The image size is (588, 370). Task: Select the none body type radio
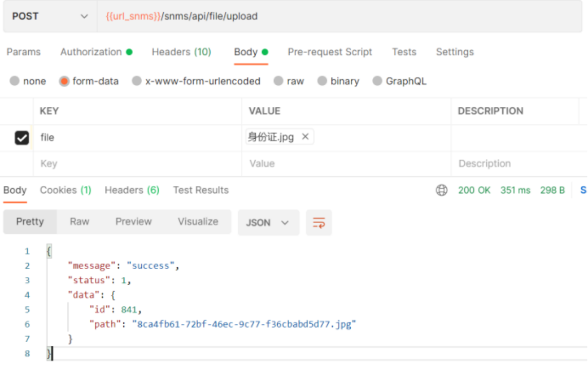(14, 81)
